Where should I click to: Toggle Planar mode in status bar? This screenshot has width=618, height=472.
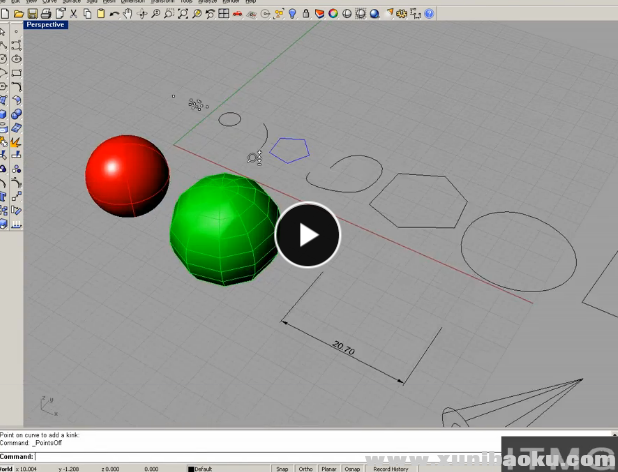(x=328, y=468)
